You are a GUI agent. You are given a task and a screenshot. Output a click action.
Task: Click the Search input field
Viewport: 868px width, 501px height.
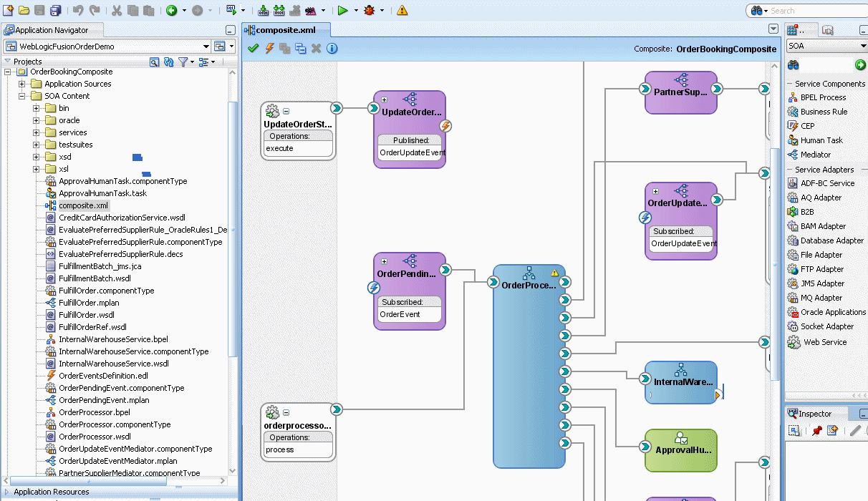click(x=816, y=11)
